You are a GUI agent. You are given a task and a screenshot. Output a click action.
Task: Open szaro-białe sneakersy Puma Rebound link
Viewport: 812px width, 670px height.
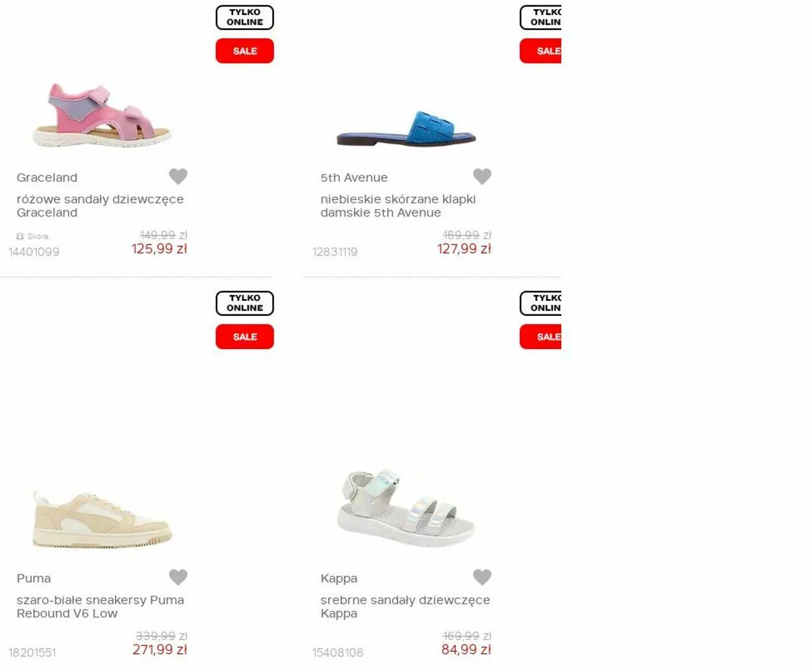100,607
